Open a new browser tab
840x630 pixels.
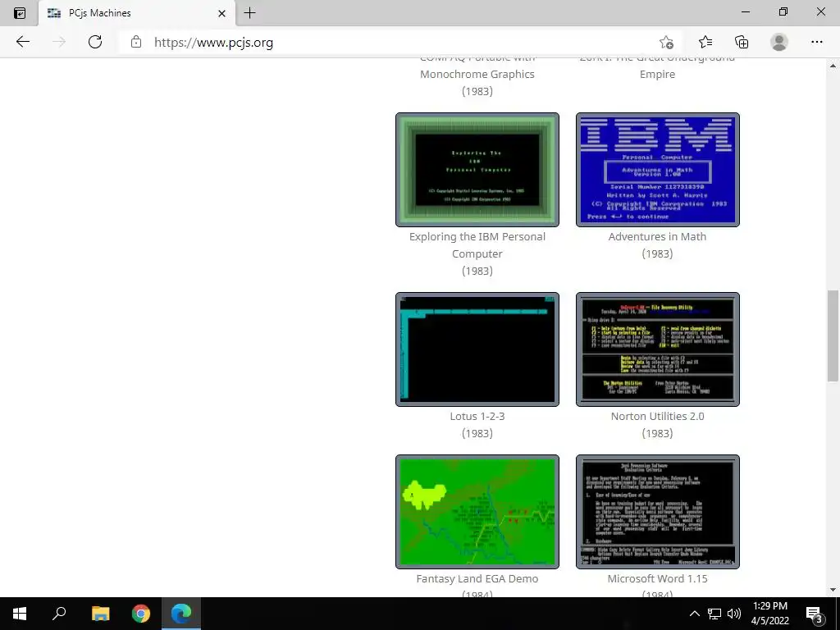[249, 13]
